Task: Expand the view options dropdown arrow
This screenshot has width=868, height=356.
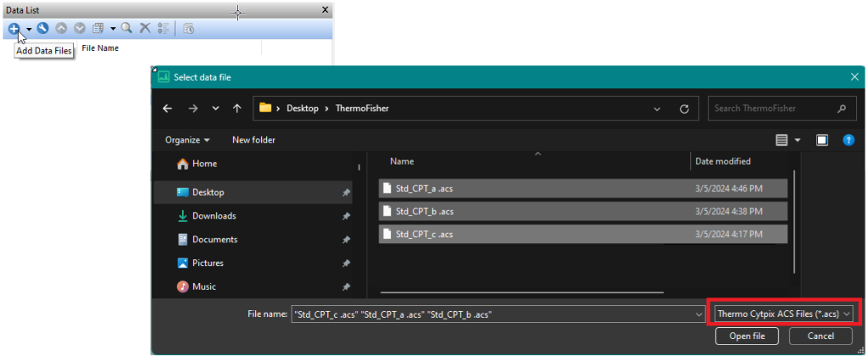Action: [x=798, y=140]
